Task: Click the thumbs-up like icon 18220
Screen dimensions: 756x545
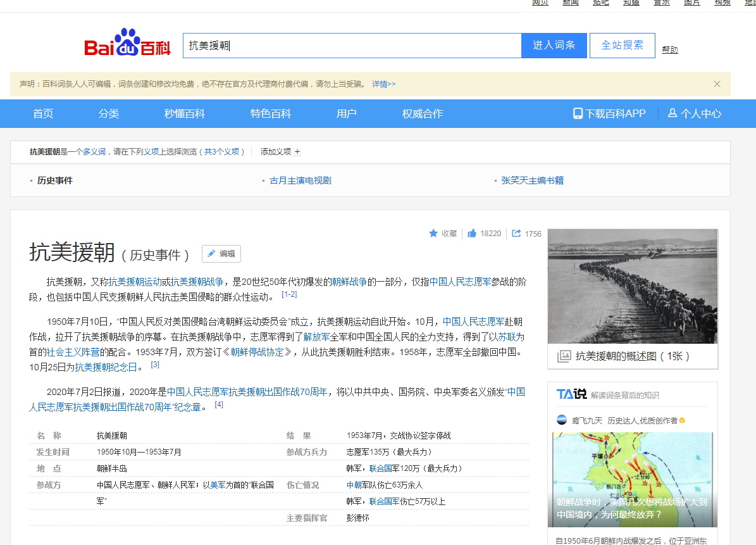Action: click(472, 234)
